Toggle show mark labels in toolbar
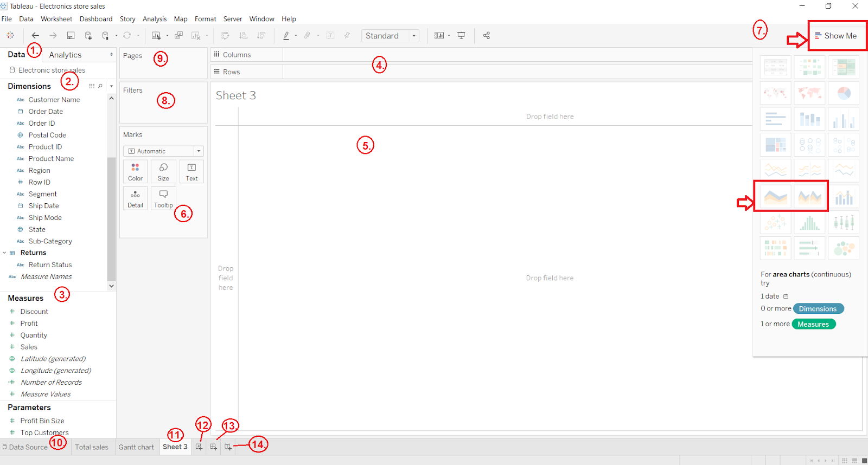The height and width of the screenshot is (465, 868). coord(330,36)
